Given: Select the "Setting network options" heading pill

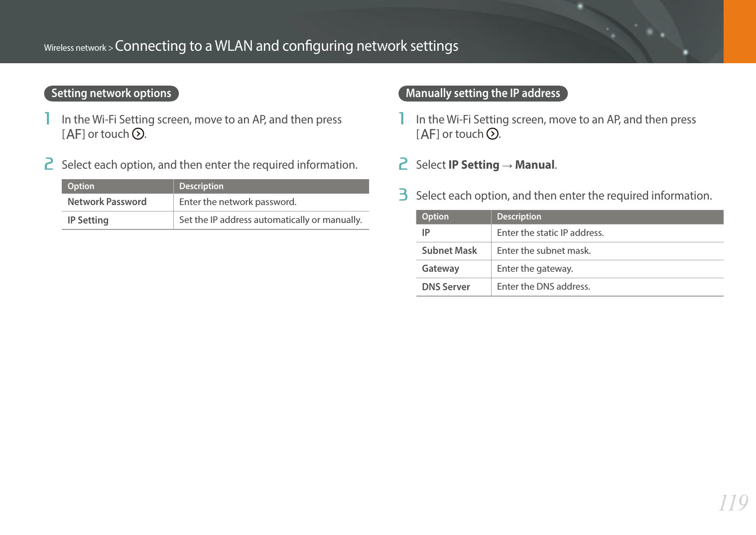Looking at the screenshot, I should 112,94.
